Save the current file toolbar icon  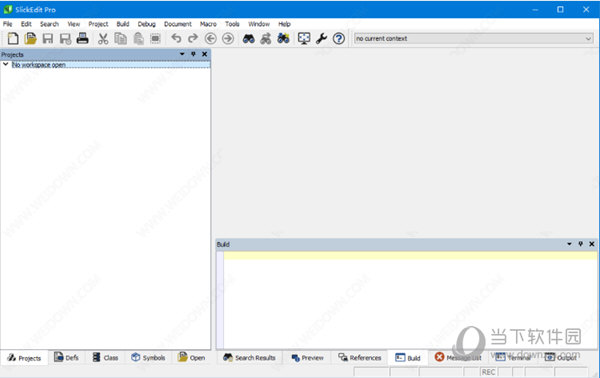[48, 39]
